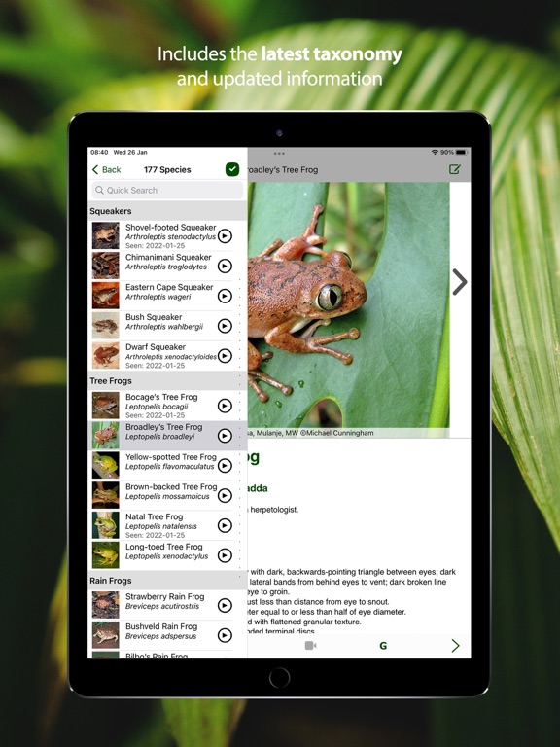Screen dimensions: 560x747
Task: Play call of Long-toed Tree Frog
Action: tap(225, 555)
